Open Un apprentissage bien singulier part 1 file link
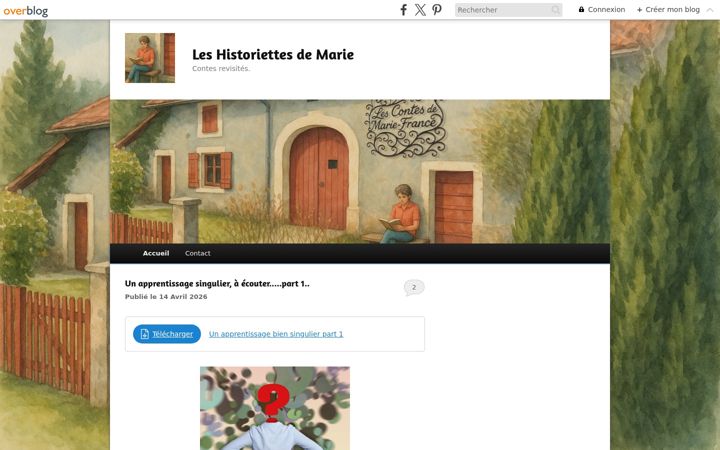 pyautogui.click(x=276, y=334)
